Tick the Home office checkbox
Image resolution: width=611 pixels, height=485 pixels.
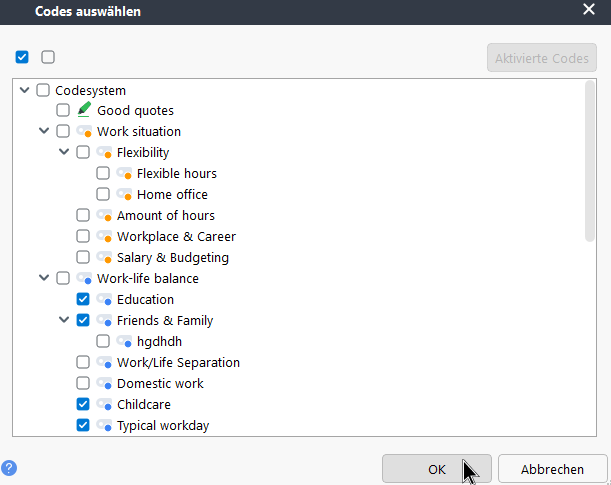[103, 194]
